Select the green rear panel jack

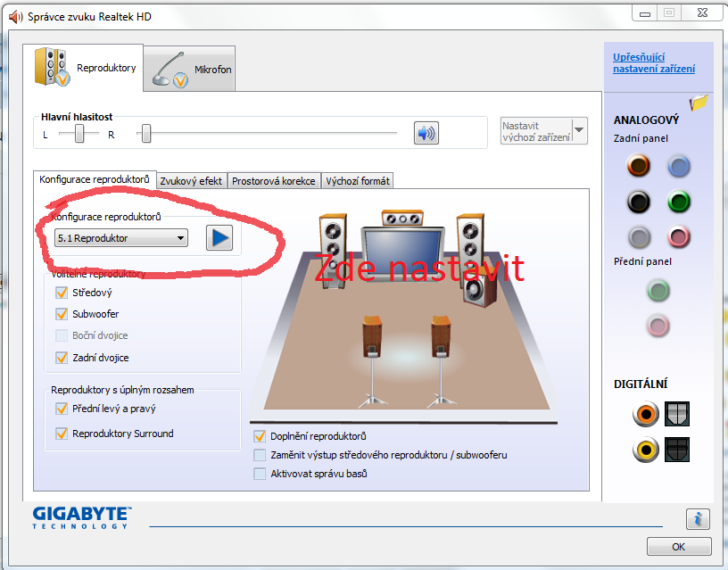tap(679, 202)
